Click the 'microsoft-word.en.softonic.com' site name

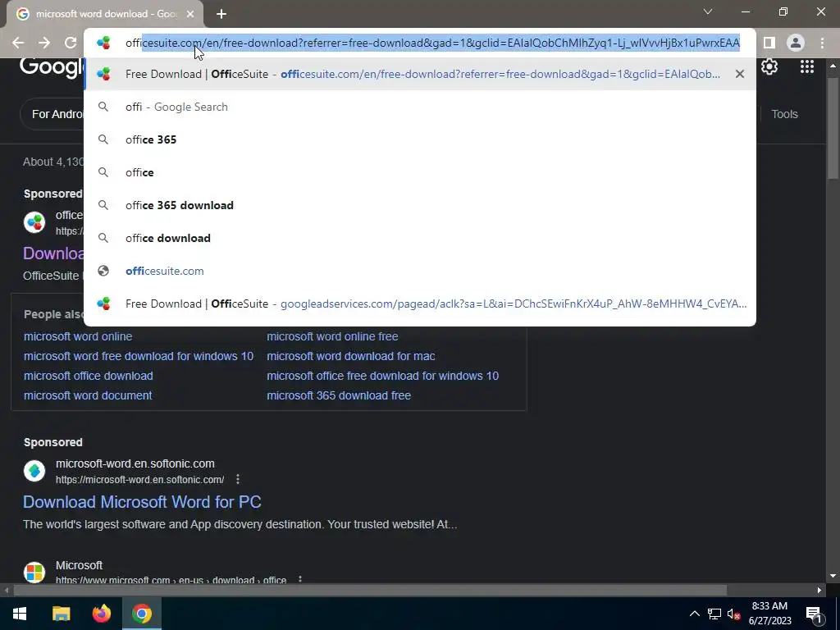tap(135, 464)
